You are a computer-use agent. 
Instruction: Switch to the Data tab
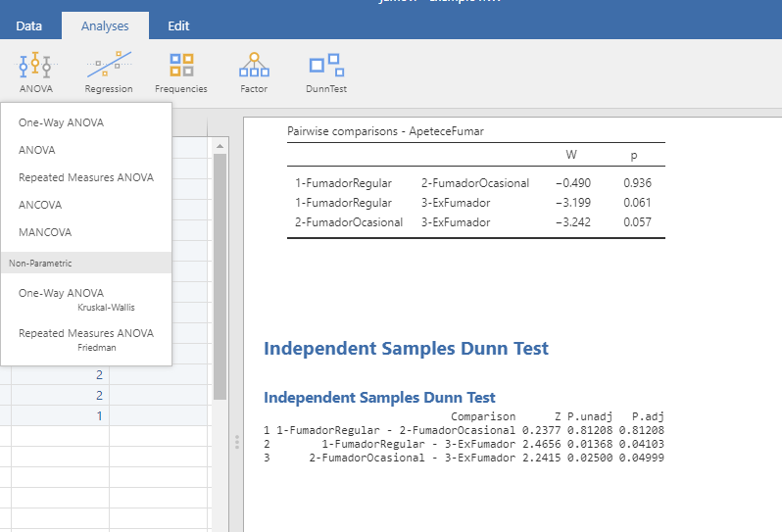(x=29, y=25)
